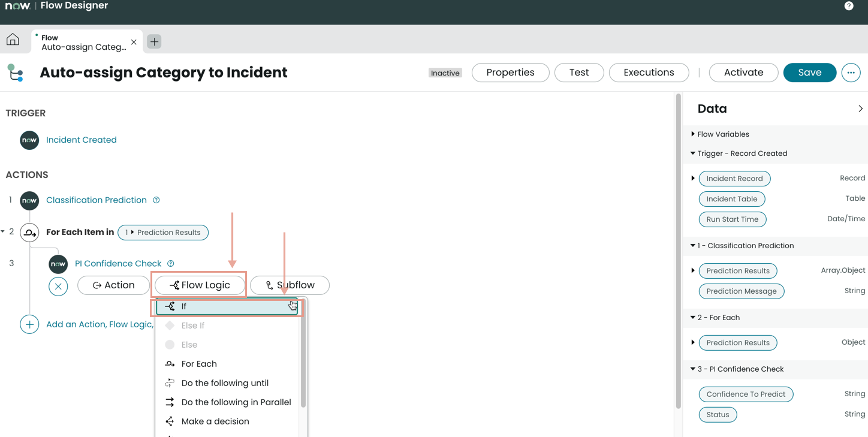This screenshot has height=437, width=868.
Task: Click the now logo in header
Action: pyautogui.click(x=17, y=6)
